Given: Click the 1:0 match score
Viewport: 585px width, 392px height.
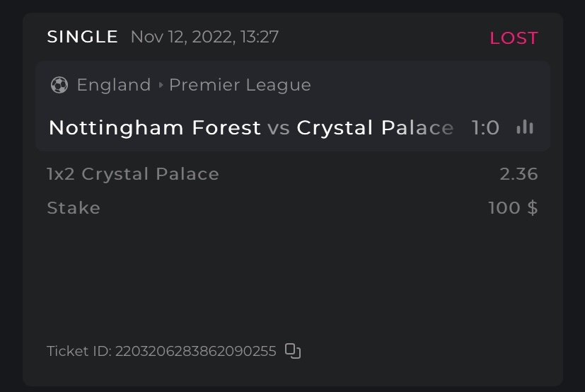Looking at the screenshot, I should [x=485, y=127].
